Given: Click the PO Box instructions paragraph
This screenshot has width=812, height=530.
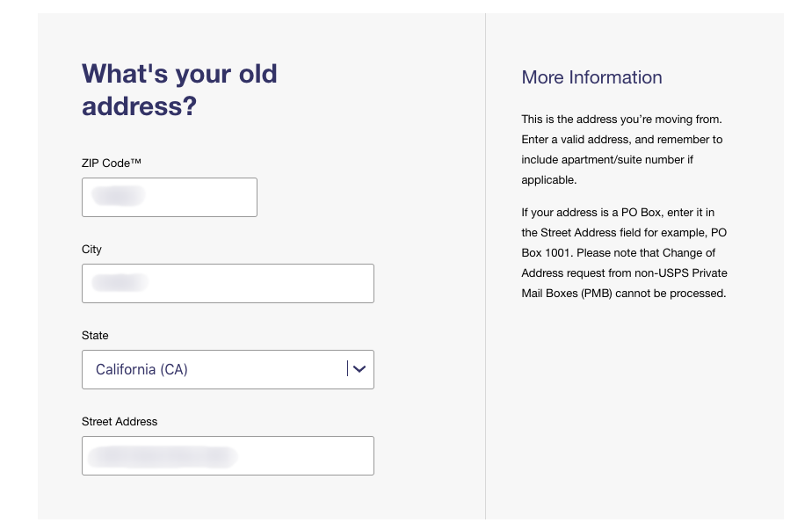Looking at the screenshot, I should tap(624, 253).
